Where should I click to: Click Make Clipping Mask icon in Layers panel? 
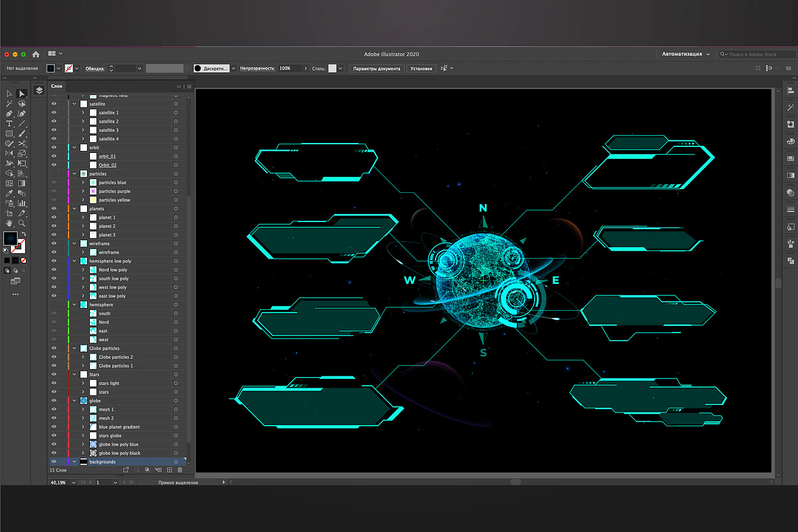(x=147, y=469)
